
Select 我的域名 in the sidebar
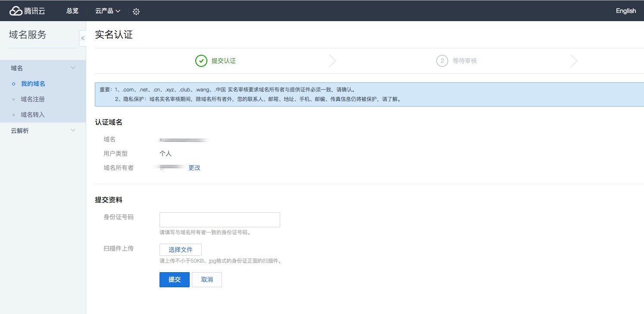click(33, 84)
